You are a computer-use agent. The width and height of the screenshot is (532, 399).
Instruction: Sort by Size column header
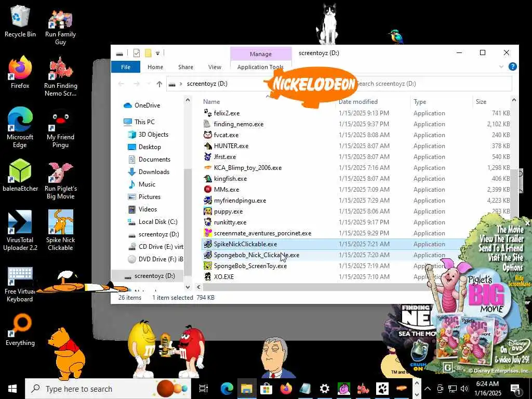(481, 102)
